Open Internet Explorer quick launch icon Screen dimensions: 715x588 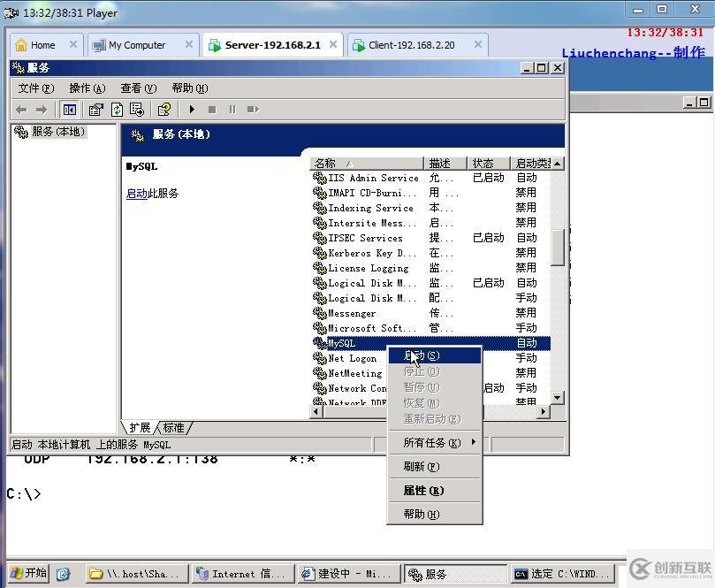click(64, 574)
